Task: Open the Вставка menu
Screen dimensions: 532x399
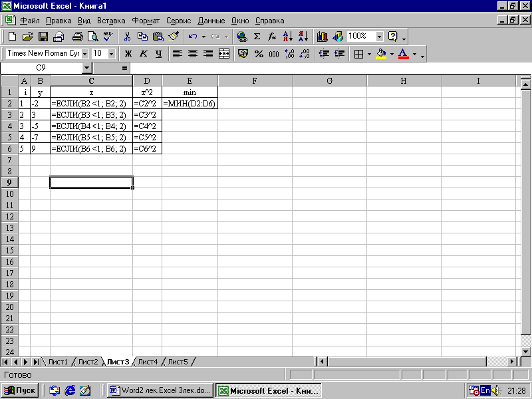Action: 111,21
